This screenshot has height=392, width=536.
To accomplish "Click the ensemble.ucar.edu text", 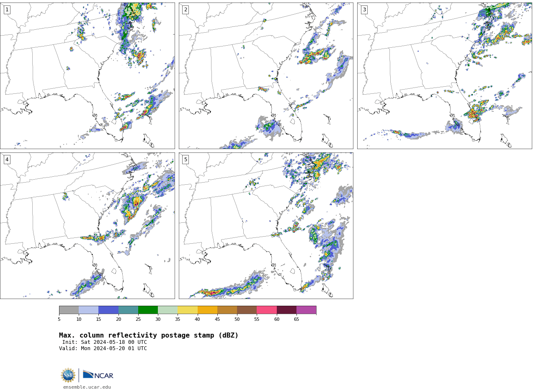I will 87,387.
